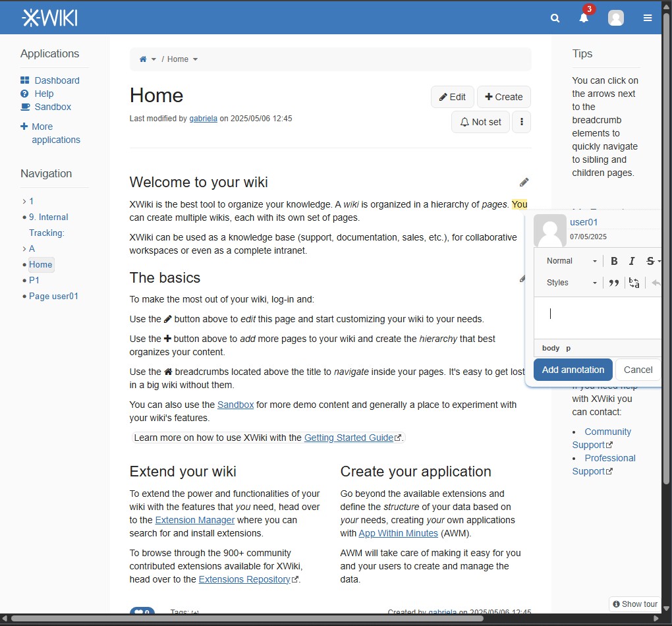Open the Professional Support link
The width and height of the screenshot is (672, 626).
[604, 465]
